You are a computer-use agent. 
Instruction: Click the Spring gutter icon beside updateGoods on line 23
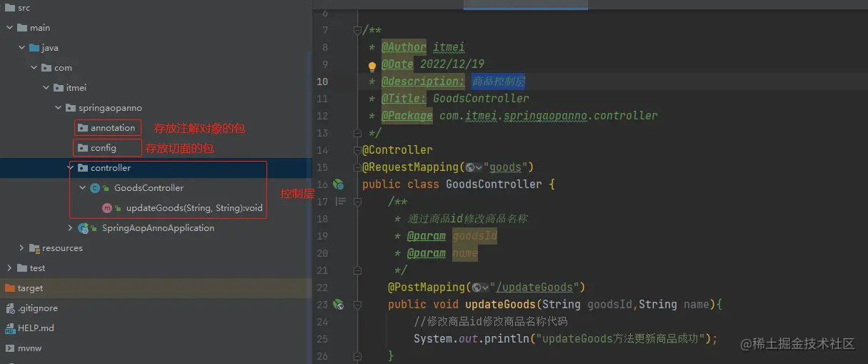338,304
